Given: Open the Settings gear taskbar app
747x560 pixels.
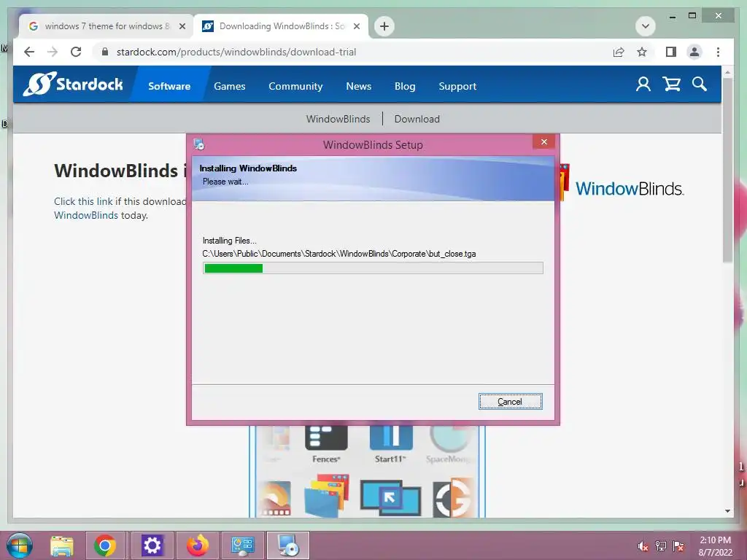Looking at the screenshot, I should click(152, 545).
